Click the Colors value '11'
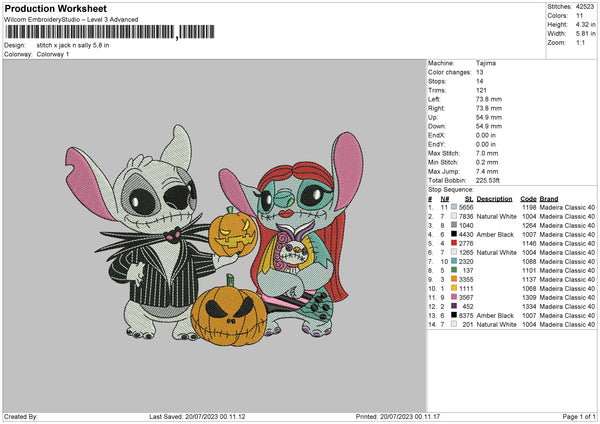 pos(579,16)
